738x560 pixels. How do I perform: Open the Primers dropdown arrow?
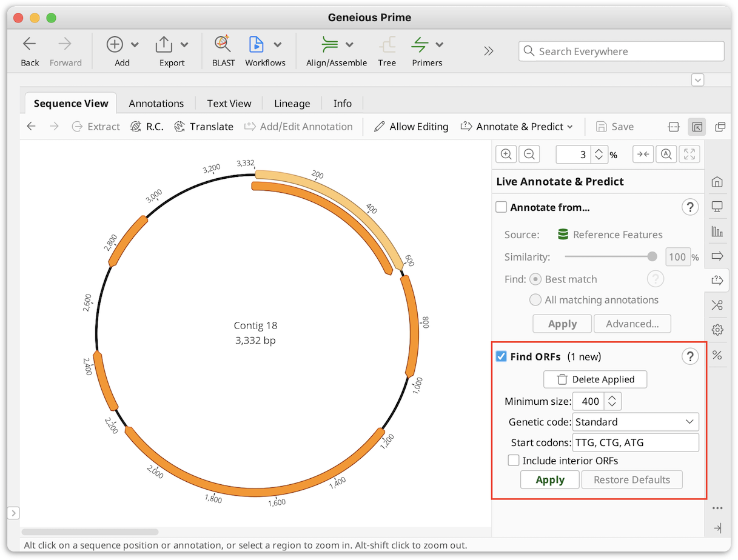(x=440, y=45)
